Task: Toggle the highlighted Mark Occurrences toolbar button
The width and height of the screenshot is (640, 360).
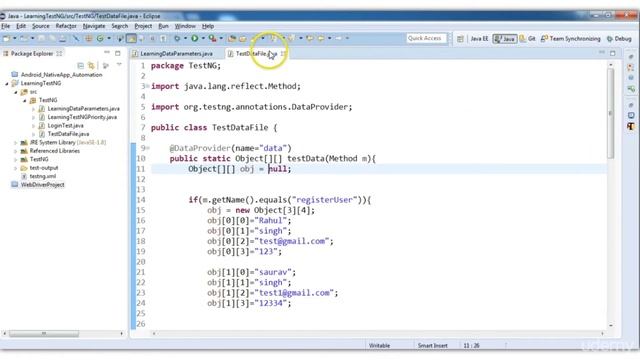Action: coord(131,38)
